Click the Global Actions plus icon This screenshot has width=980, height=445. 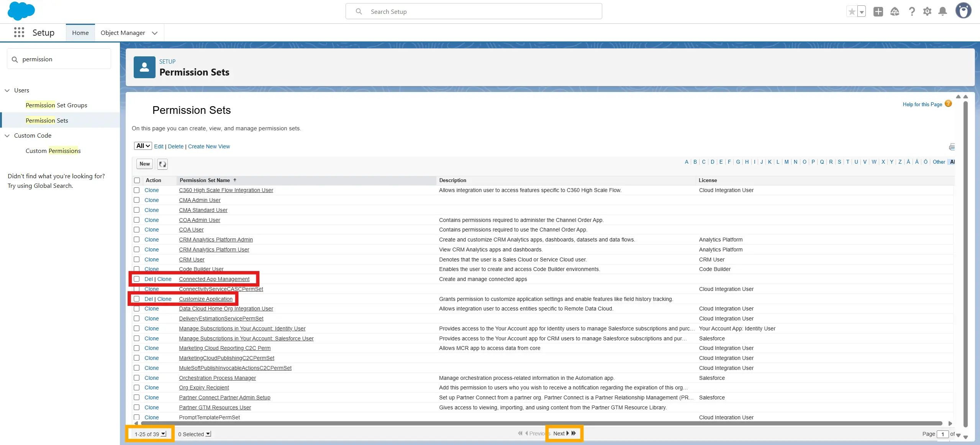point(878,11)
